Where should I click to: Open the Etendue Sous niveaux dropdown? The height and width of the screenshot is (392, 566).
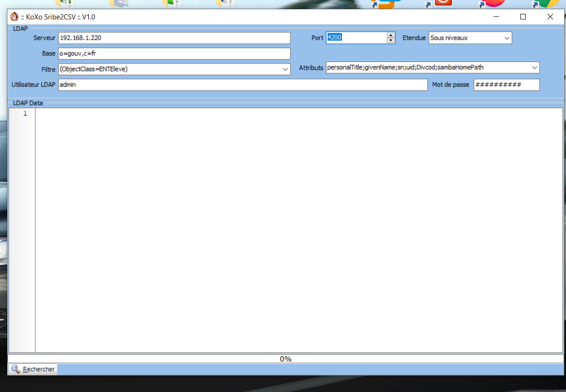[x=470, y=38]
